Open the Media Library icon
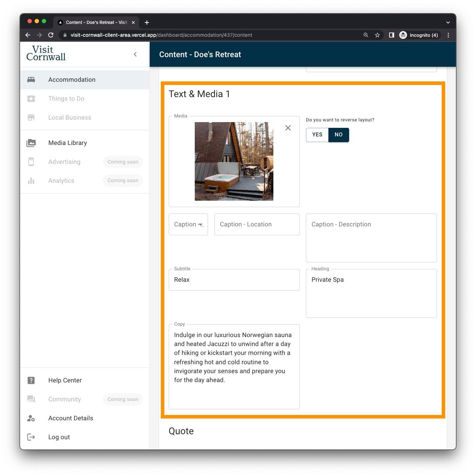The width and height of the screenshot is (476, 476). click(31, 143)
